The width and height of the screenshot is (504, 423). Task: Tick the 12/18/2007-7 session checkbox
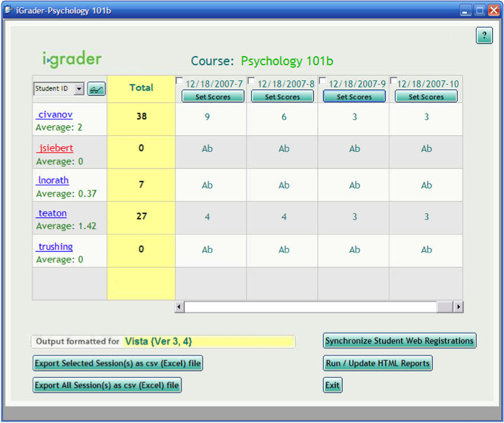pyautogui.click(x=180, y=81)
